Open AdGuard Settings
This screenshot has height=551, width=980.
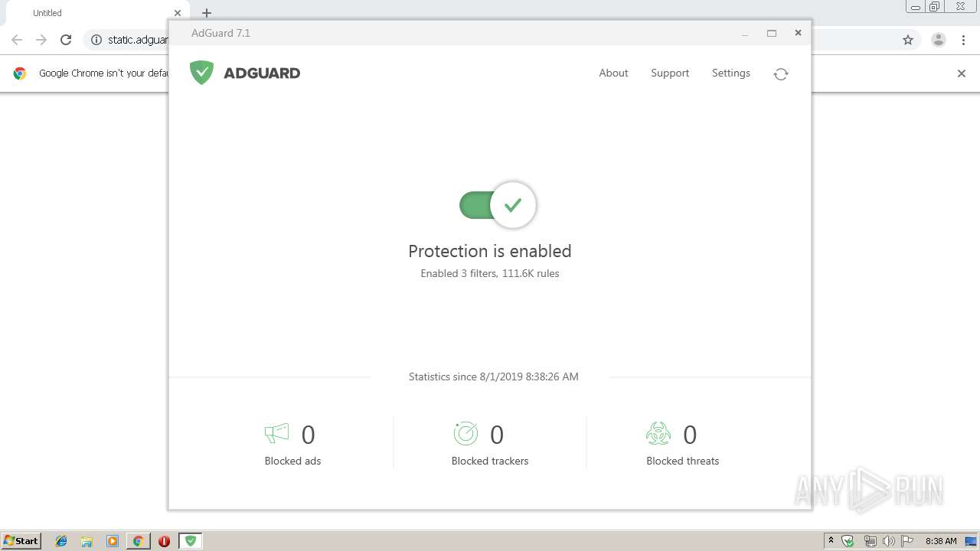(x=731, y=73)
